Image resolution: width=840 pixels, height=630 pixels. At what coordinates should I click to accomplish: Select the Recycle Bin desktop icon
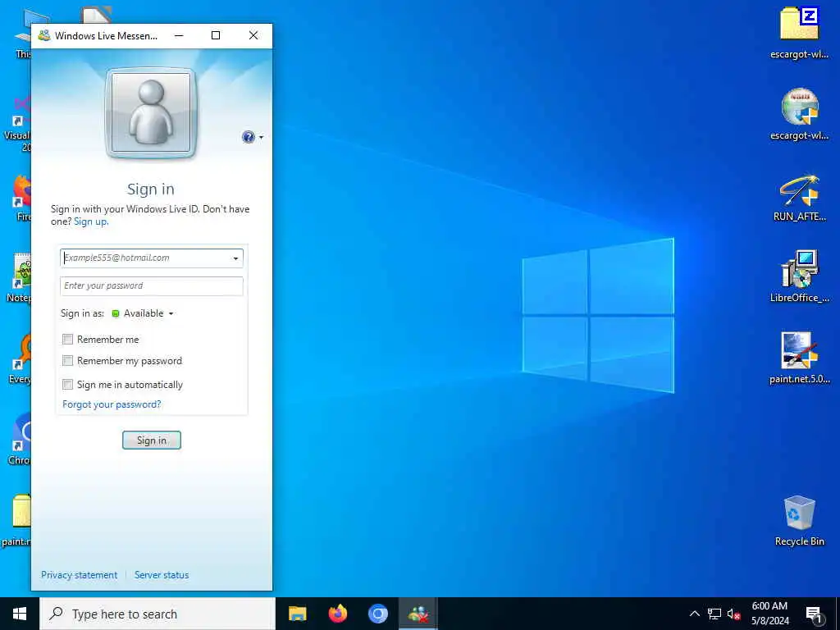coord(799,521)
